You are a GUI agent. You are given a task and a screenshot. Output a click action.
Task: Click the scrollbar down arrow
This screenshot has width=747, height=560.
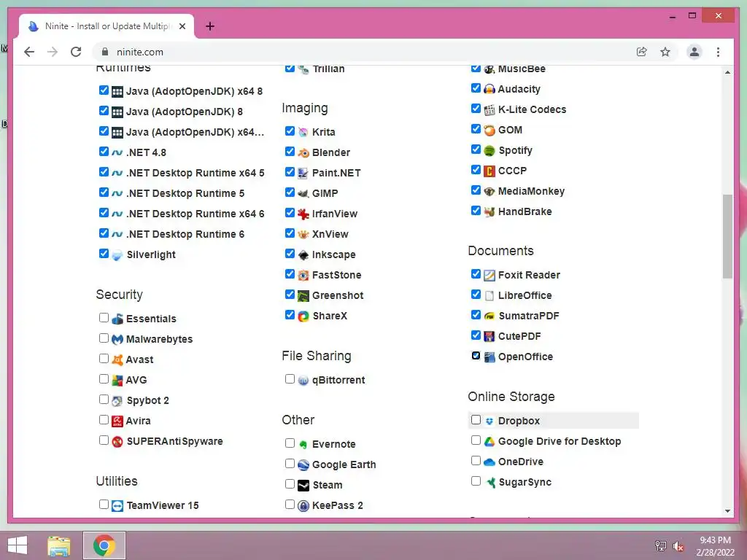pos(727,511)
